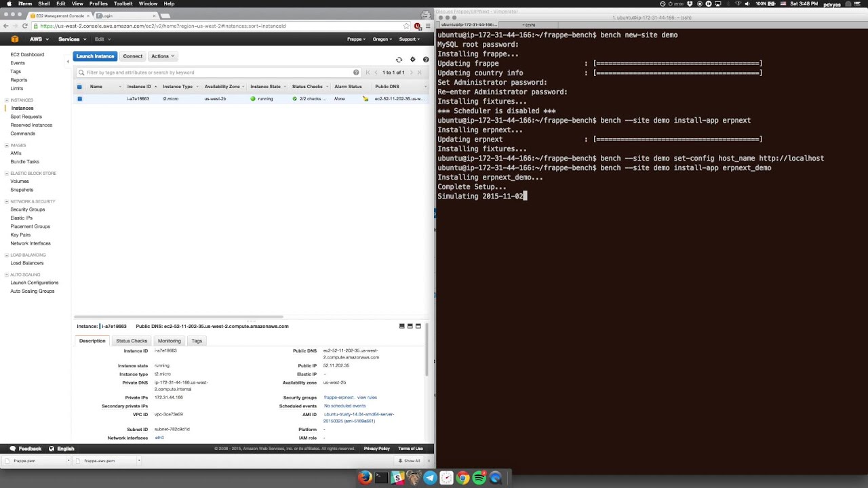
Task: Split the details pane with the middle layout icon
Action: tap(410, 326)
